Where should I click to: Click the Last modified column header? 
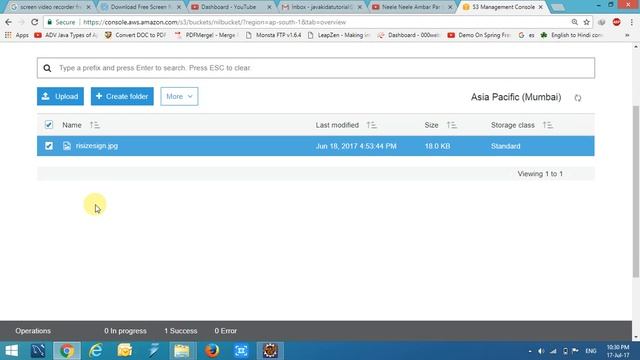(337, 125)
